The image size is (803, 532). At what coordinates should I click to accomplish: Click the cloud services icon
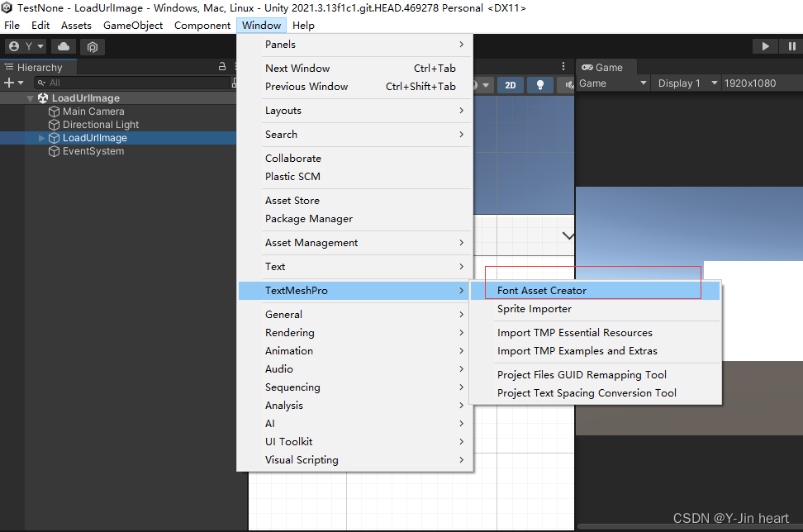[x=64, y=46]
